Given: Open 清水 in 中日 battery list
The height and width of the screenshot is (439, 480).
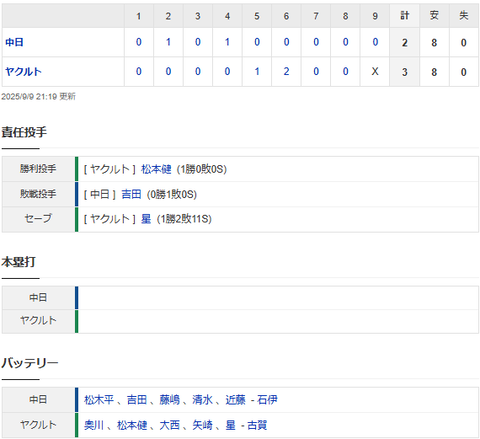Looking at the screenshot, I should pos(202,399).
